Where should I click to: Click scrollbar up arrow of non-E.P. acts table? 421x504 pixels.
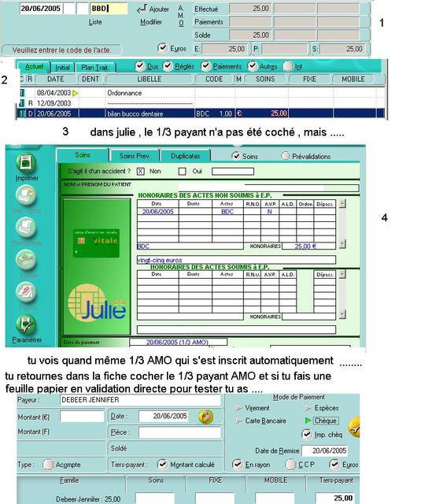(342, 203)
